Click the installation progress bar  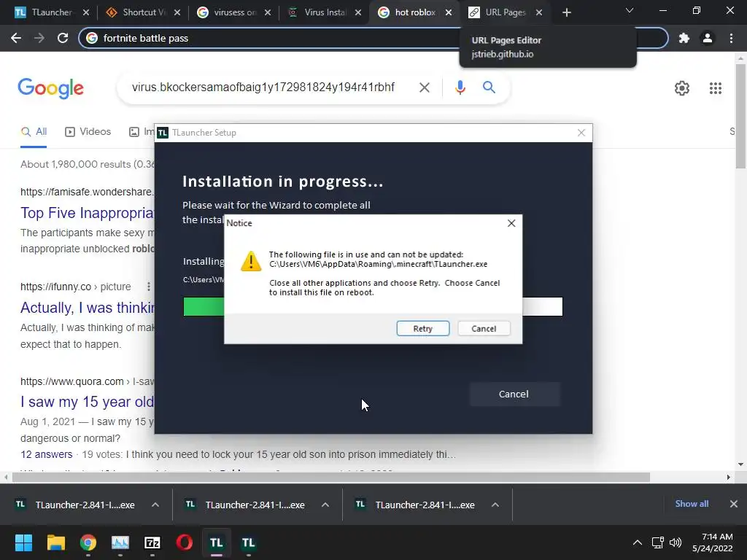pyautogui.click(x=373, y=307)
